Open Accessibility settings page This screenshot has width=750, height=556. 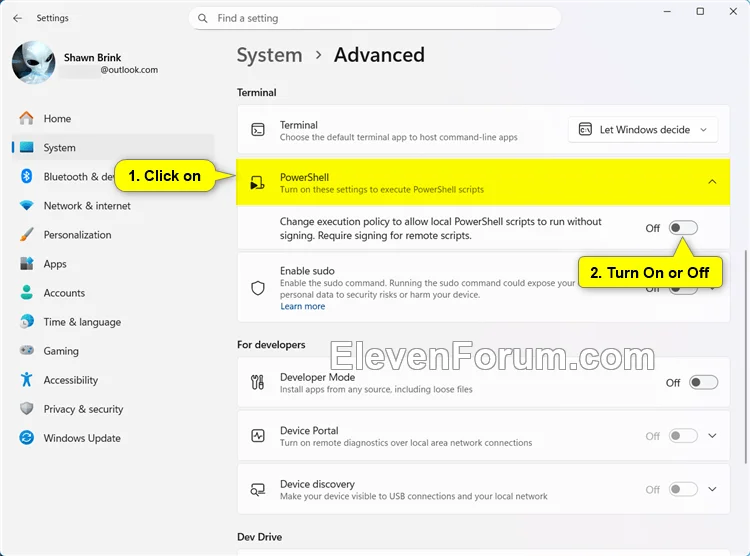(x=113, y=380)
